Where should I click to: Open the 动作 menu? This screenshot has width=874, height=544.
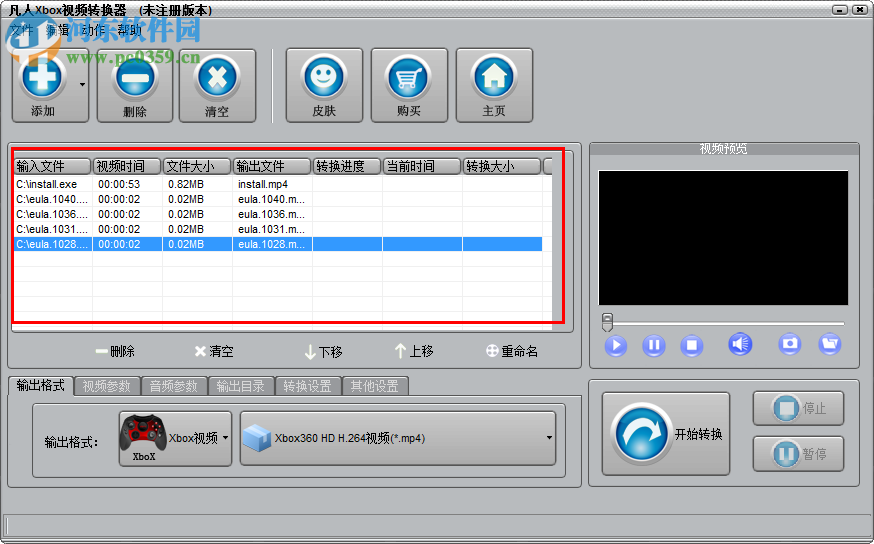tap(93, 30)
